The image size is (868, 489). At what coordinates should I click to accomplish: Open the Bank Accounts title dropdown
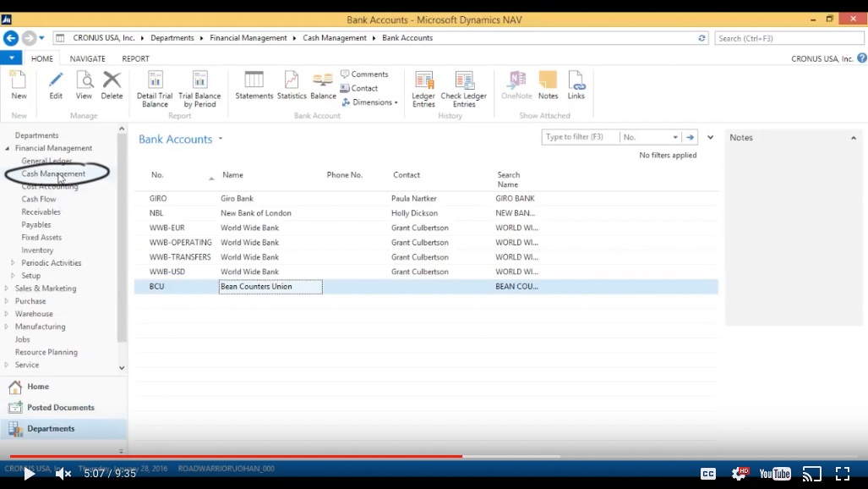[x=221, y=139]
